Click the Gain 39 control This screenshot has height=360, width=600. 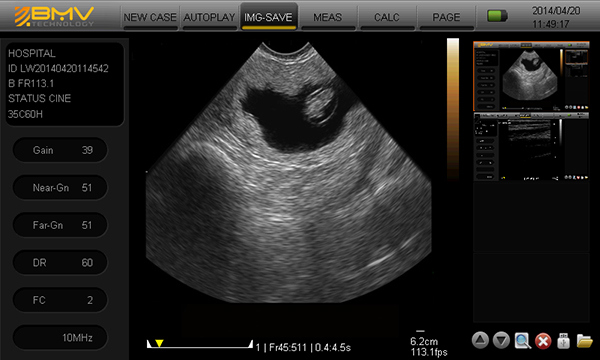(60, 150)
